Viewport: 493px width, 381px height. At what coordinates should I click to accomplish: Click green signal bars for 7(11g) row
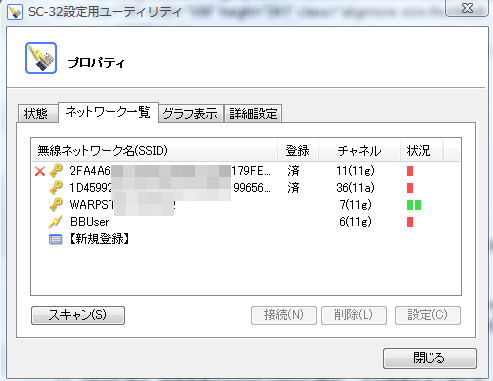click(414, 205)
